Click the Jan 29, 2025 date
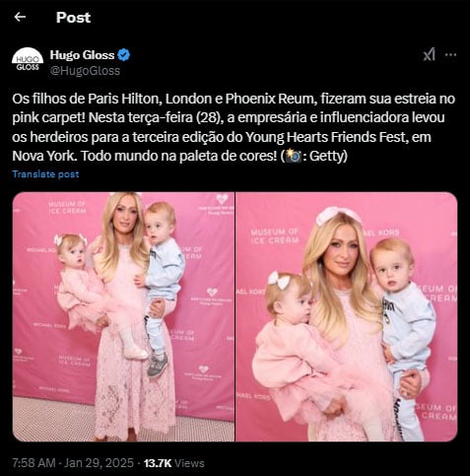Viewport: 470px width, 476px height. tap(99, 463)
